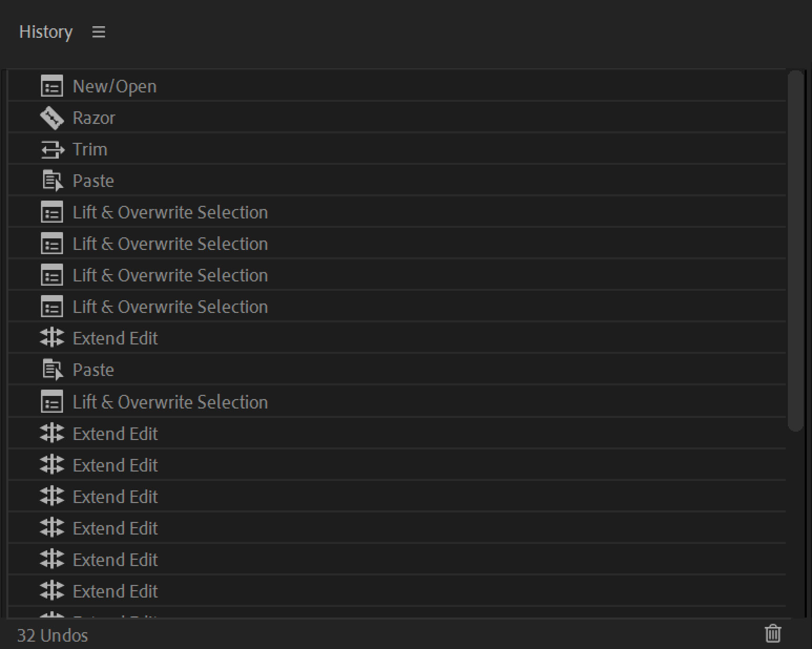Select the first Paste history state
This screenshot has height=649, width=812.
[93, 181]
